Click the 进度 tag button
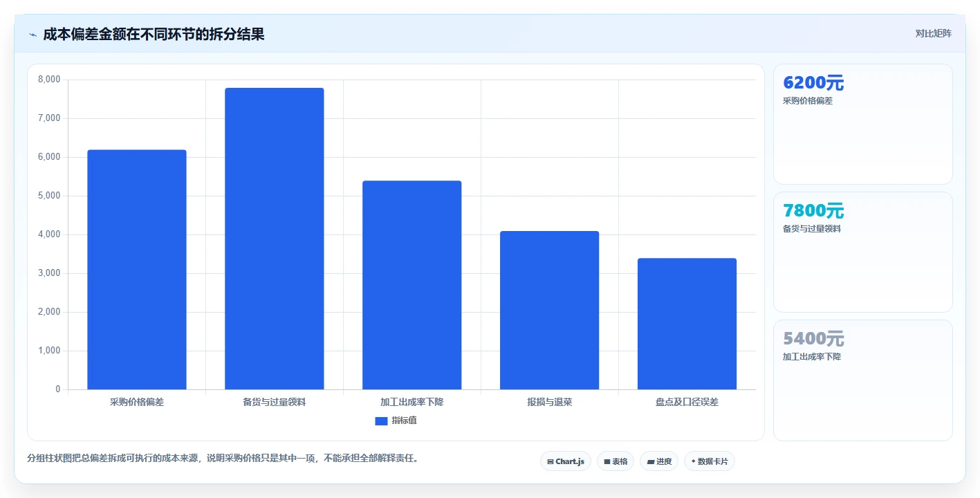Screen dimensions: 980x498 click(x=659, y=461)
